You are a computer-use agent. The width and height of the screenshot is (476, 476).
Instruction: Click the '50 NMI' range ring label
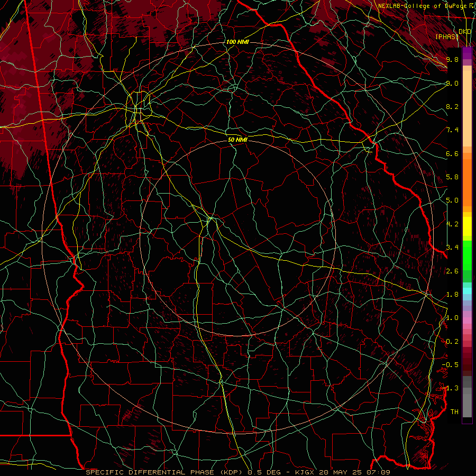237,140
